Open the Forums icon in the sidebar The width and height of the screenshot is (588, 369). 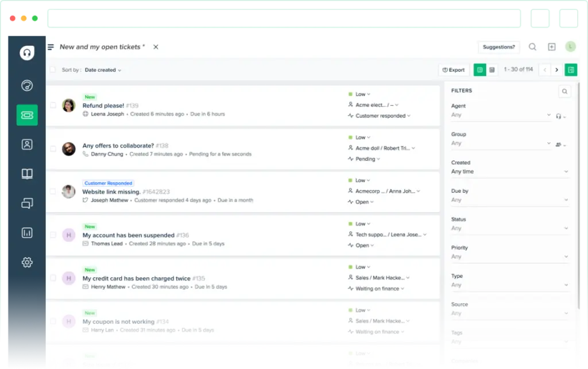(26, 203)
